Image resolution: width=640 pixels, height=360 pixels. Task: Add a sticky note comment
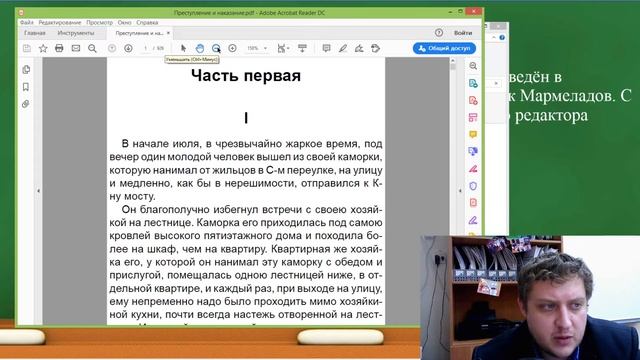(326, 48)
